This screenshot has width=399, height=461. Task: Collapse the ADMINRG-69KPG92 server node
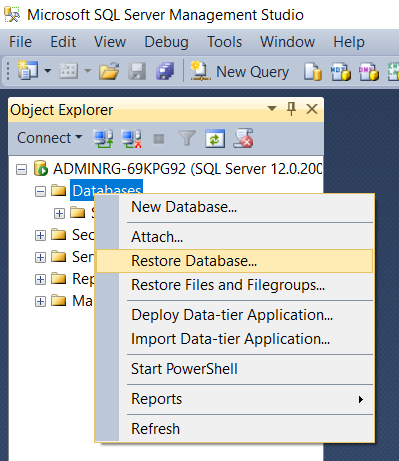click(x=21, y=170)
